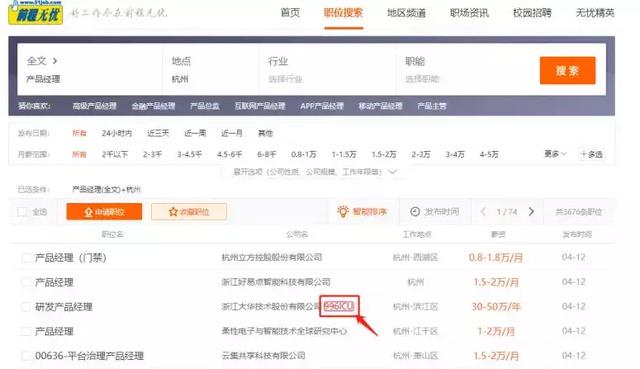Sort by 智能排序
This screenshot has width=640, height=369.
(362, 211)
